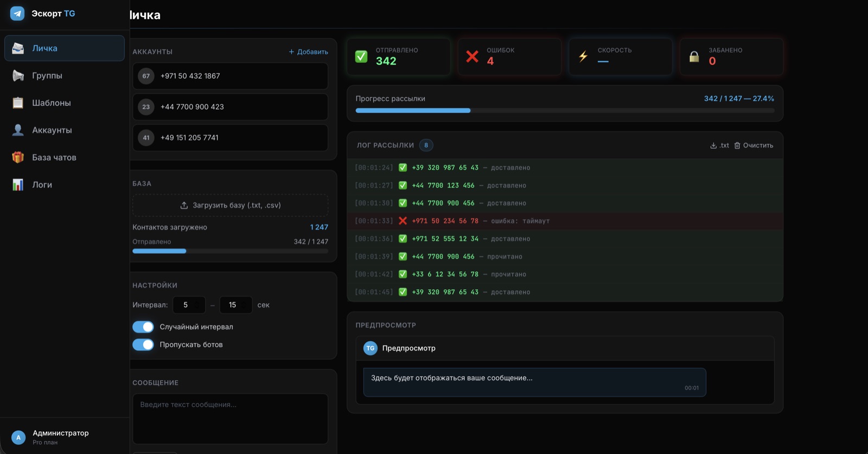Select log entry +33 6 12 34 56 78 прочитано
This screenshot has width=868, height=454.
pyautogui.click(x=565, y=274)
